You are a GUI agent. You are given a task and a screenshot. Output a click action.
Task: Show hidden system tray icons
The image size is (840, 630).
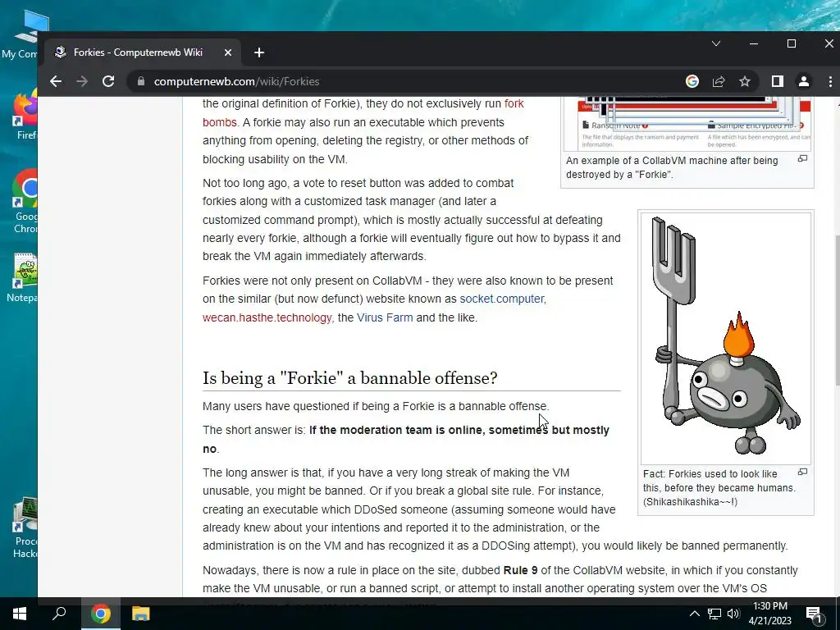click(694, 614)
